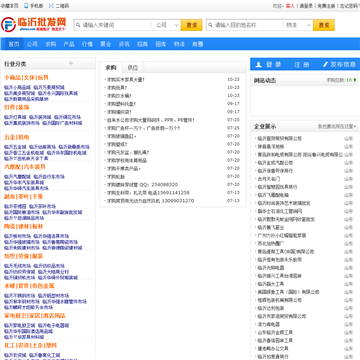Open 行情 in the navigation bar
This screenshot has width=360, height=360.
pyautogui.click(x=87, y=44)
